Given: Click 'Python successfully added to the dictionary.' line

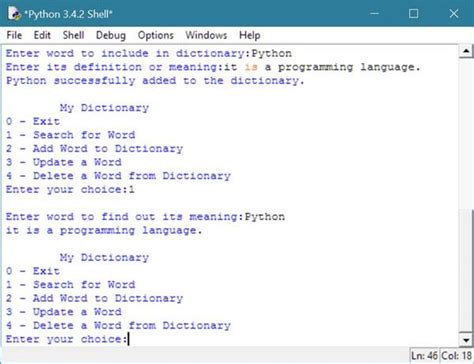Looking at the screenshot, I should click(155, 81).
